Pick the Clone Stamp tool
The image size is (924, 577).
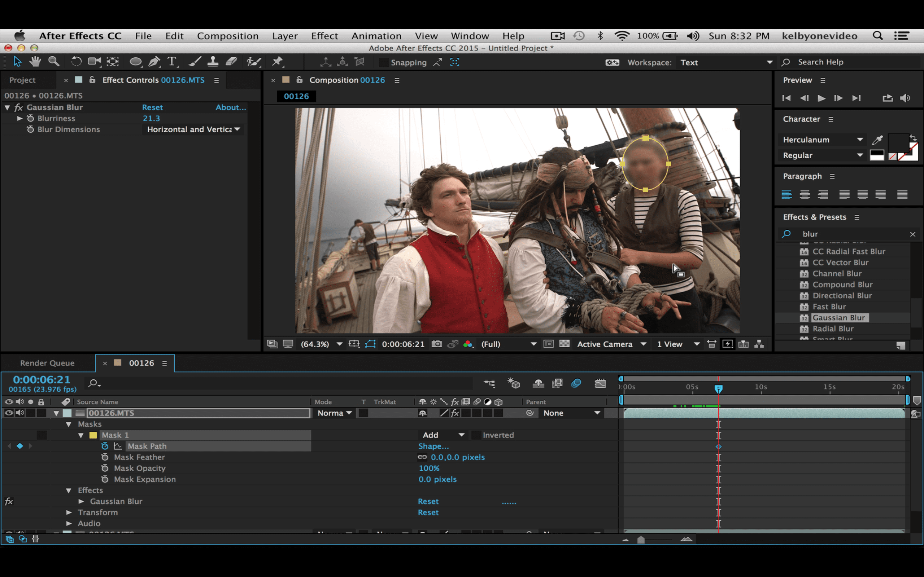coord(213,61)
